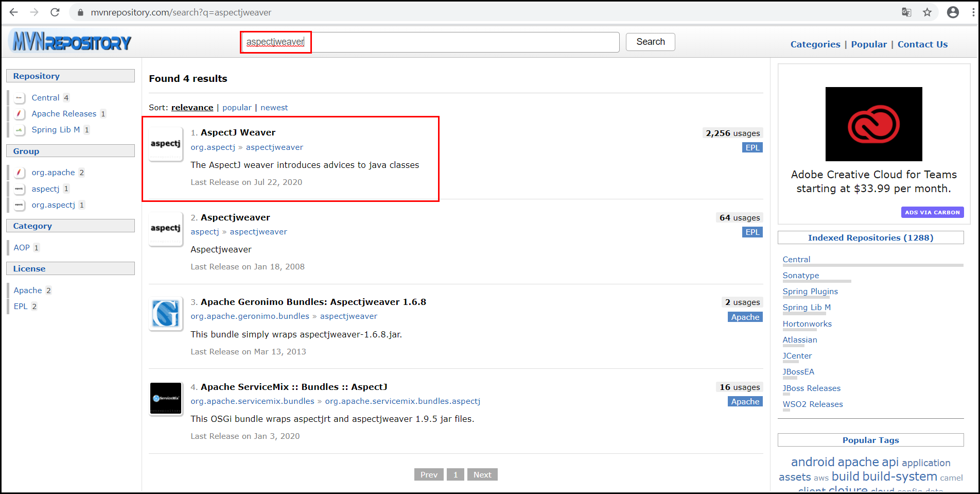Open Indexed Repositories (1288) link
This screenshot has width=980, height=494.
coord(870,238)
